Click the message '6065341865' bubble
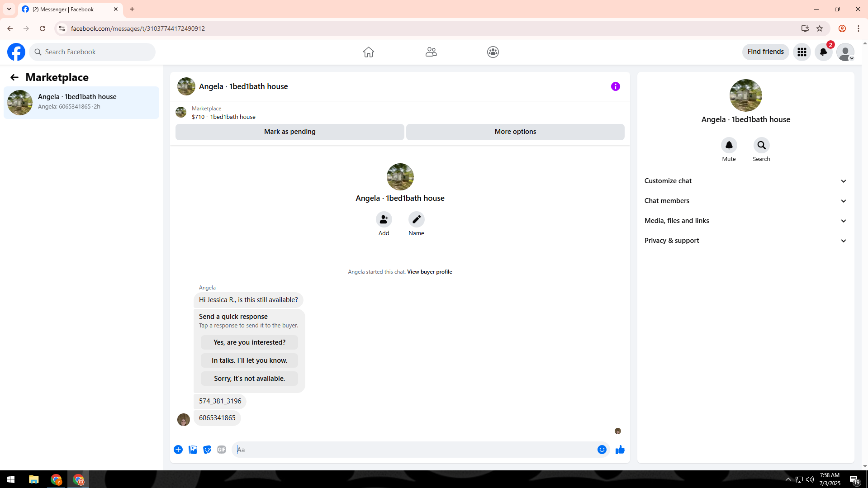 217,418
